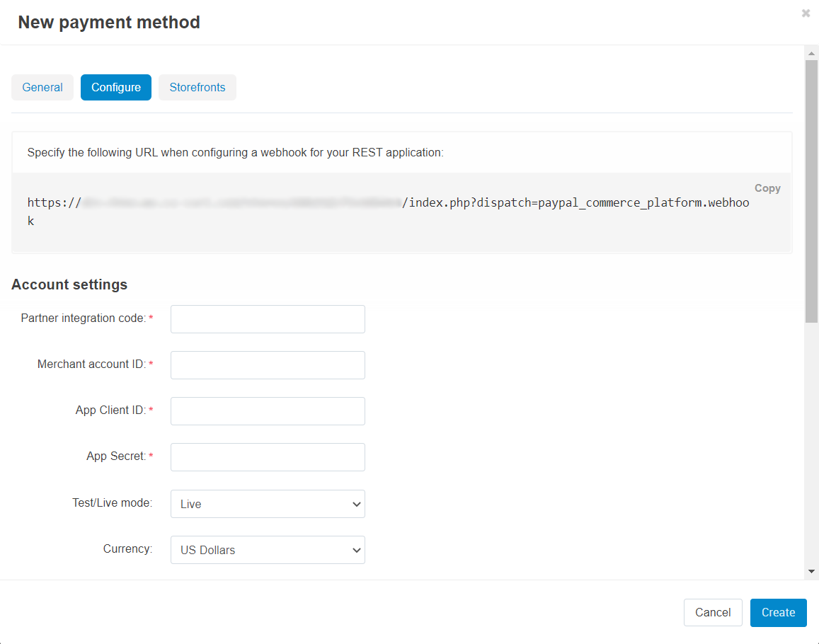Click the Create button
Viewport: 819px width, 644px height.
click(x=778, y=612)
